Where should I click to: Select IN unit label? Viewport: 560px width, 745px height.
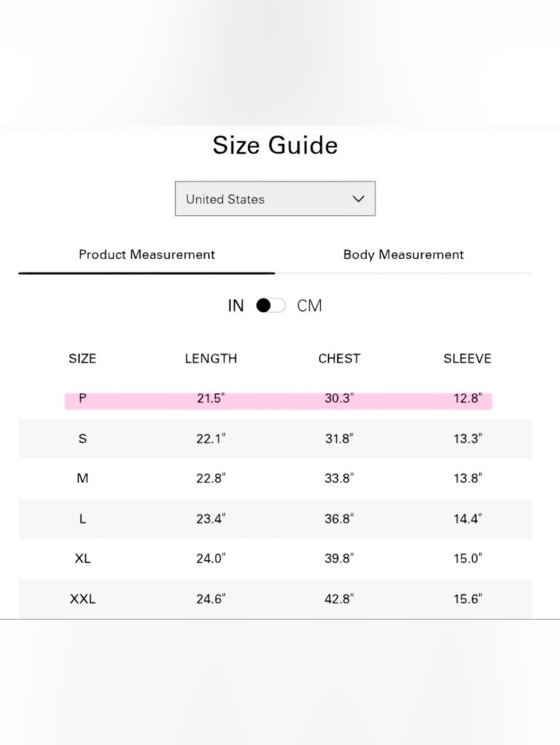(236, 306)
